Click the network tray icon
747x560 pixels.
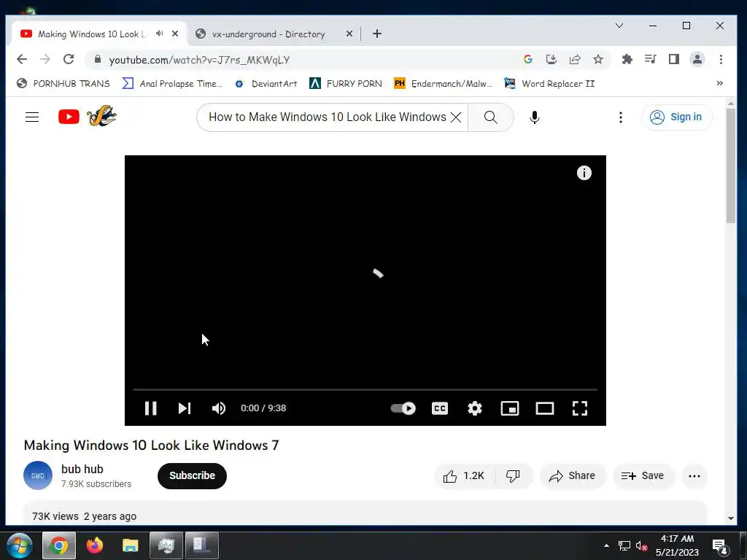[624, 545]
